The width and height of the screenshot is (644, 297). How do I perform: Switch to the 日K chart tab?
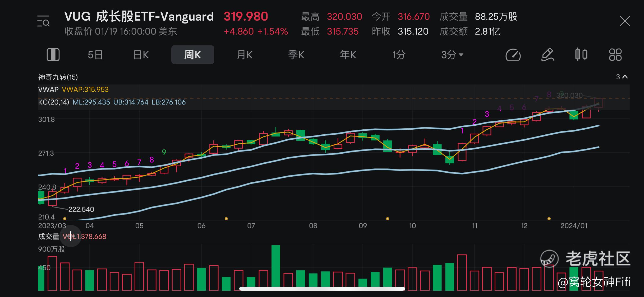tap(141, 55)
